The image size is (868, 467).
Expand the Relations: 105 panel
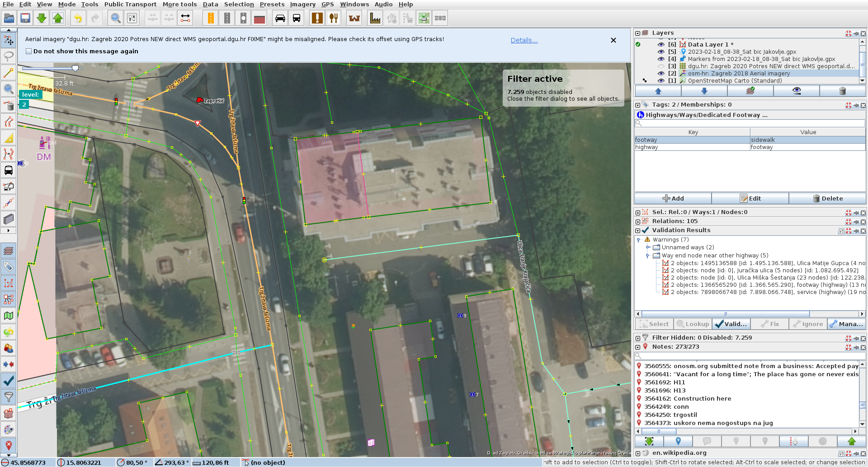(637, 221)
